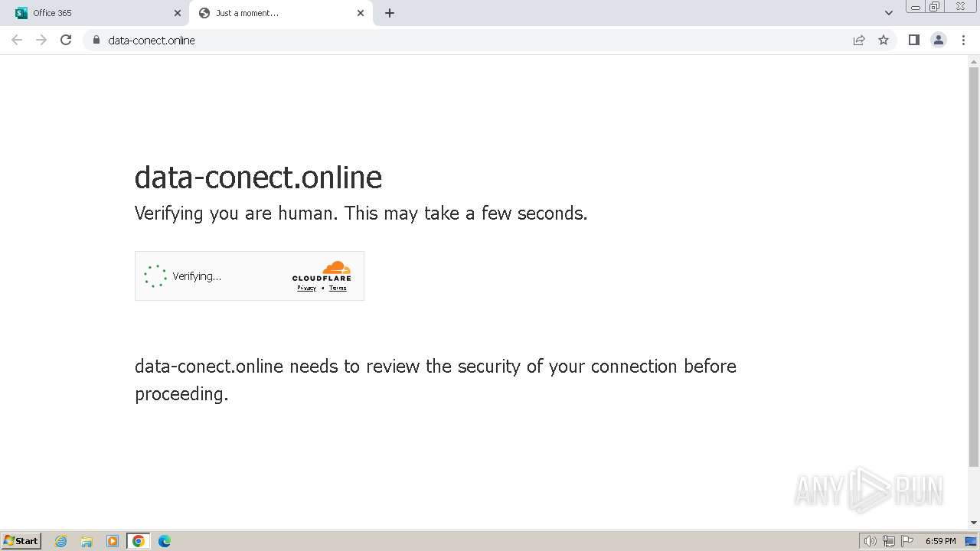Open network status tray icon

click(x=889, y=541)
